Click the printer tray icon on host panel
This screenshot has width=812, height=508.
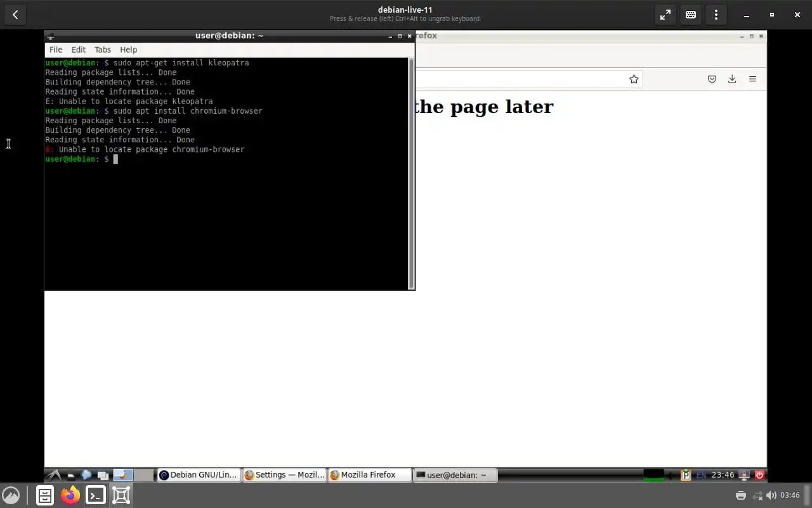740,495
